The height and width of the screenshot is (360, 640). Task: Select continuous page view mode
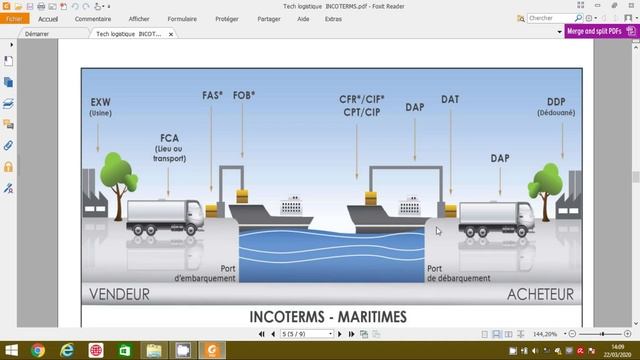496,334
